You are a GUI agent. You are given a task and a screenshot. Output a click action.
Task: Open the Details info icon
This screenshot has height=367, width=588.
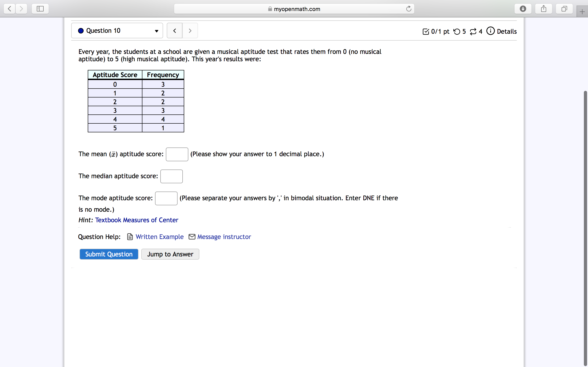pos(490,31)
